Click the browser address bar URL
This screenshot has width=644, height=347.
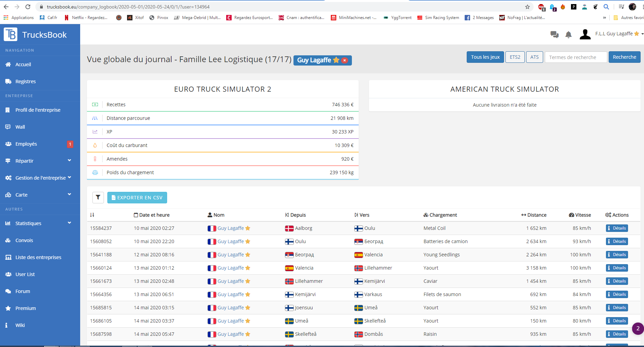128,7
